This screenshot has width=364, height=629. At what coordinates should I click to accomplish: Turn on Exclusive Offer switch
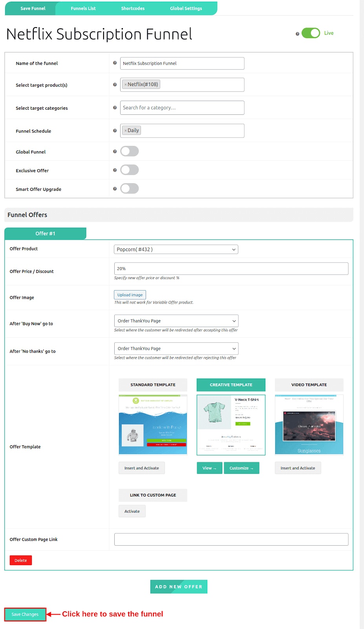pyautogui.click(x=130, y=170)
